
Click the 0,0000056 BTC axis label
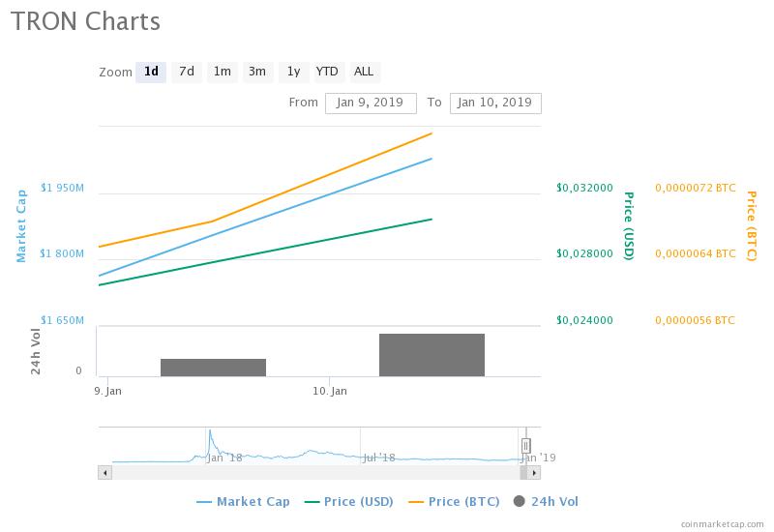(x=695, y=320)
